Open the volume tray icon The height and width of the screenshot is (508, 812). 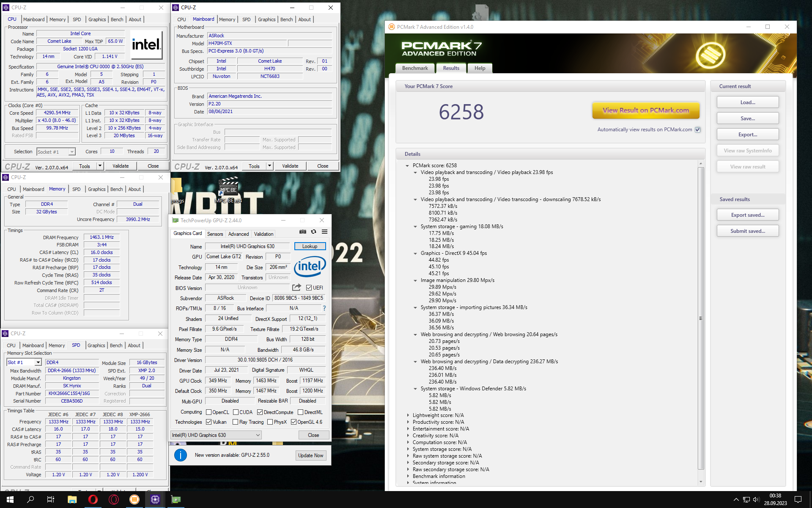(756, 500)
